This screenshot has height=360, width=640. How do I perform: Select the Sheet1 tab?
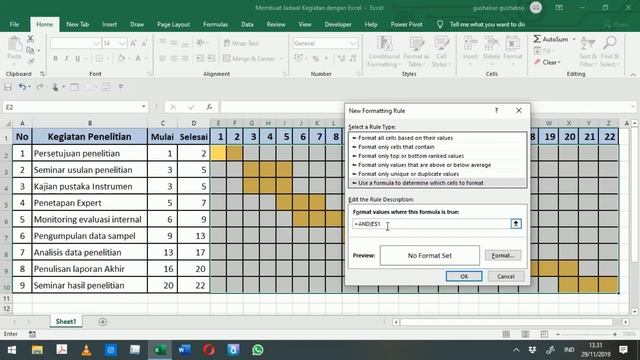[x=66, y=322]
